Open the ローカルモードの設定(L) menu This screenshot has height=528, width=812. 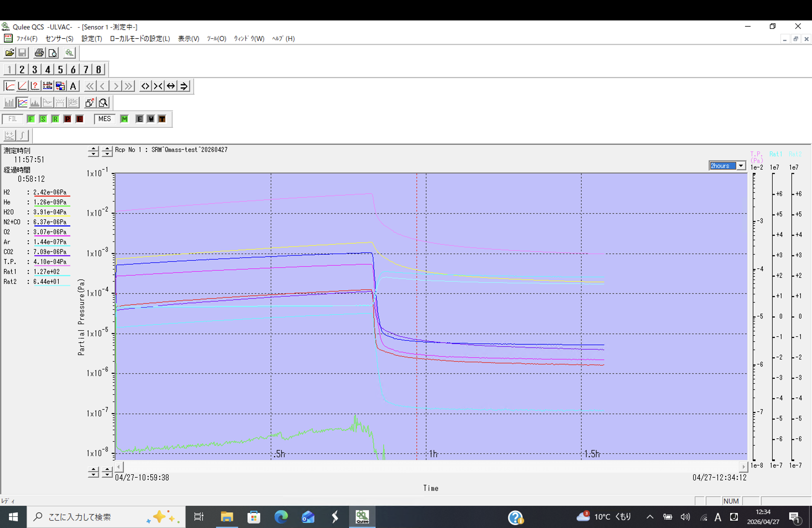pos(140,39)
